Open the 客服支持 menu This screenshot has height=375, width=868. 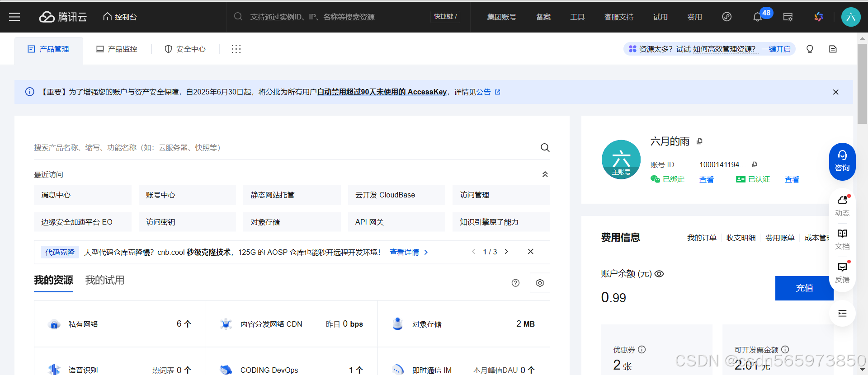(619, 17)
